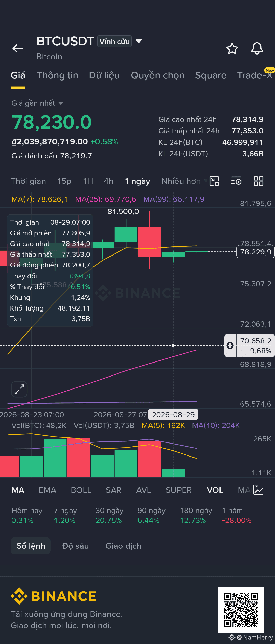This screenshot has height=644, width=275.
Task: Open indicator chart settings icon beside VOL
Action: click(x=258, y=490)
